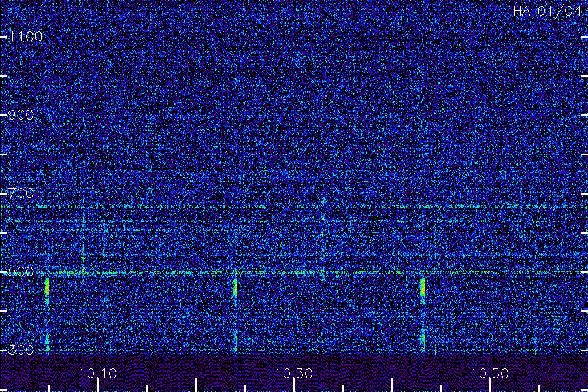The image size is (588, 392).
Task: Click the 1100 frequency axis label
Action: [26, 37]
